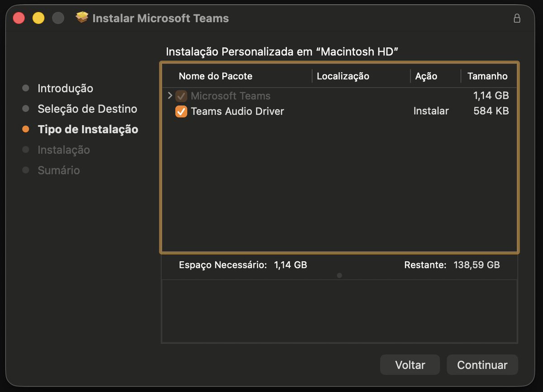
Task: Toggle the Teams Audio Driver checkbox
Action: (x=181, y=111)
